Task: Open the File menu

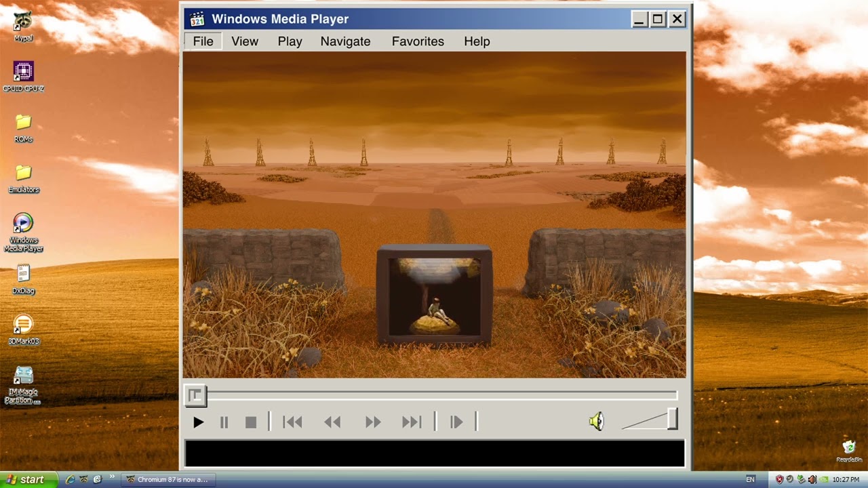Action: [203, 41]
